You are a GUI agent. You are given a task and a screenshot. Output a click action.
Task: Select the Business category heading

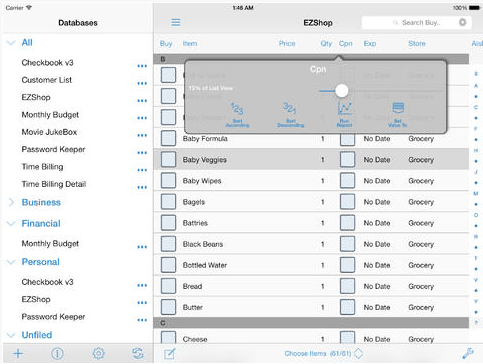click(41, 202)
